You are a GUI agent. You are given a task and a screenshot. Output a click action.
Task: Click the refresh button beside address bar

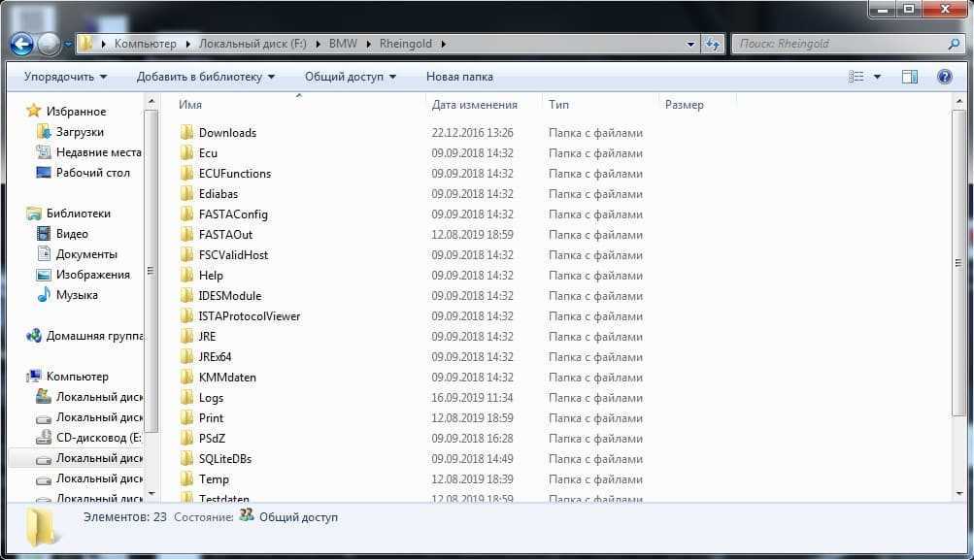(x=714, y=44)
